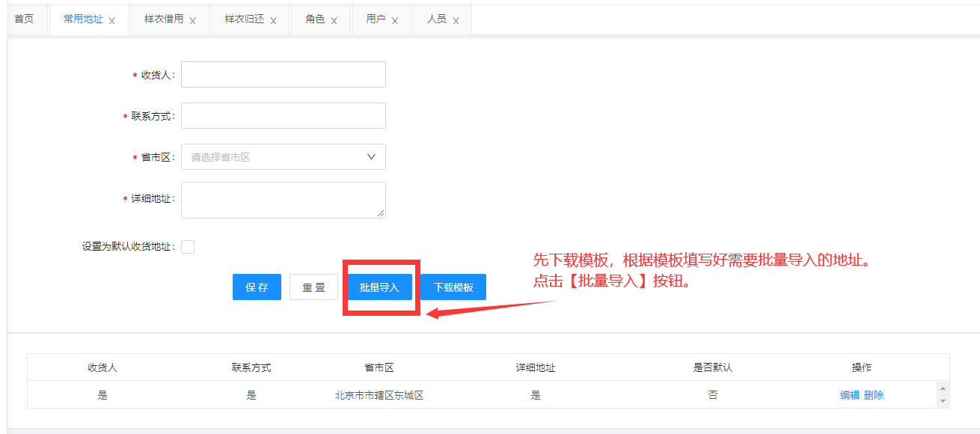980x434 pixels.
Task: Open the 用户 tab
Action: 376,19
